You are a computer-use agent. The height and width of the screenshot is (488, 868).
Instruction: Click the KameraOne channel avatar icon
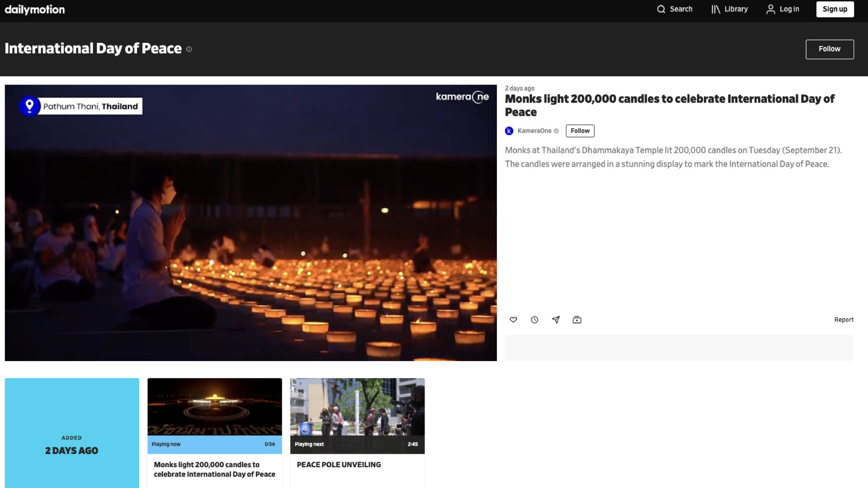pyautogui.click(x=509, y=131)
